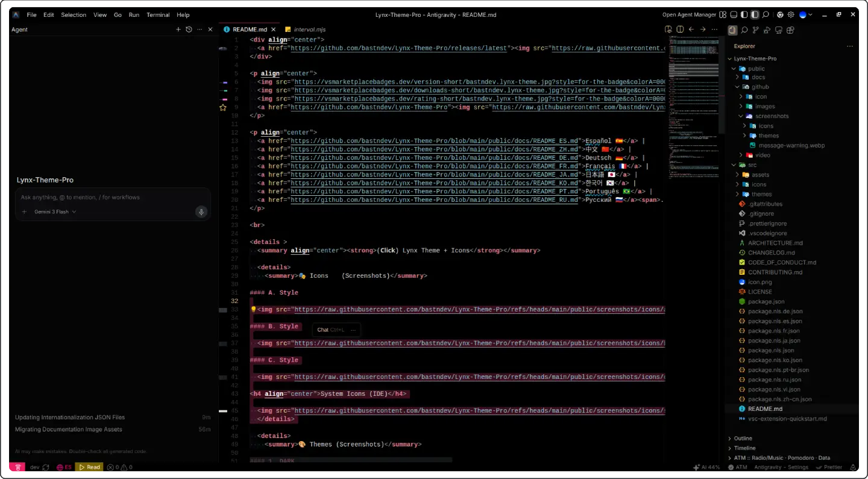Click the lightbulb code action on line 33

tap(253, 310)
